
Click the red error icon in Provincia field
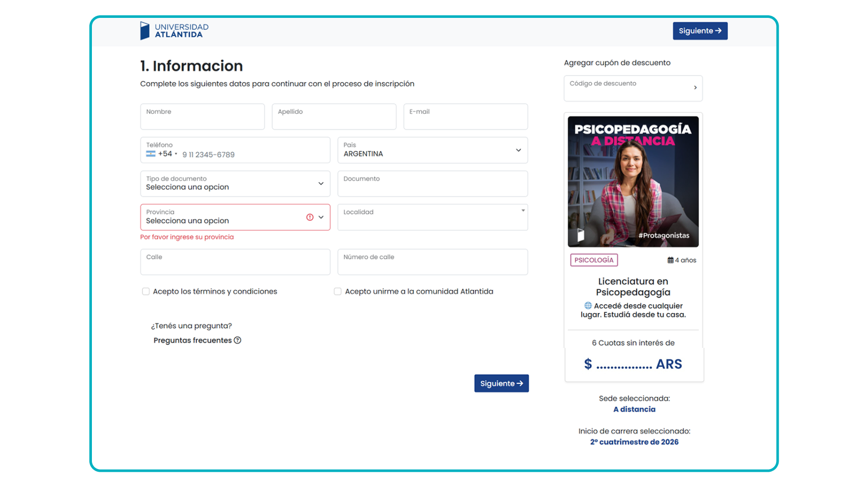click(x=310, y=217)
